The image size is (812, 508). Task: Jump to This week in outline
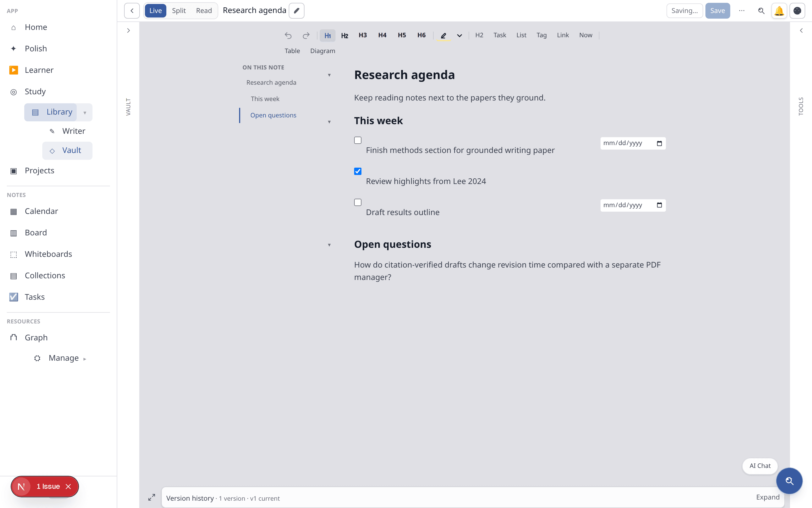(x=265, y=99)
